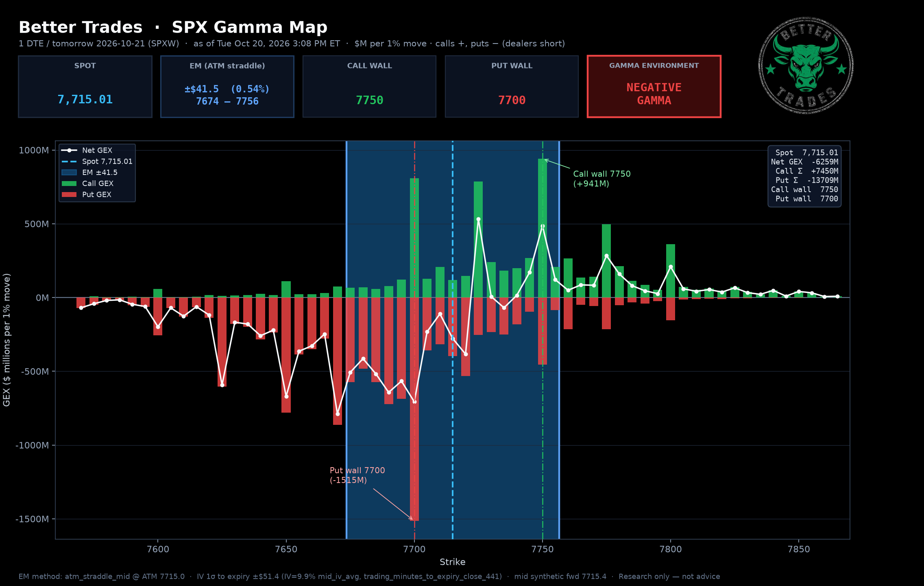Screen dimensions: 924x586
Task: Click the red put bar at strike 7670
Action: [338, 361]
